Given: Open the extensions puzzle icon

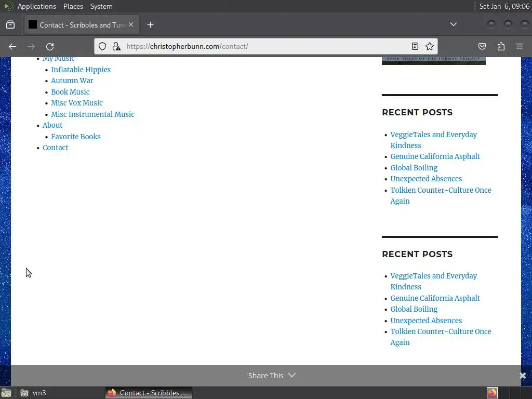Looking at the screenshot, I should [501, 46].
